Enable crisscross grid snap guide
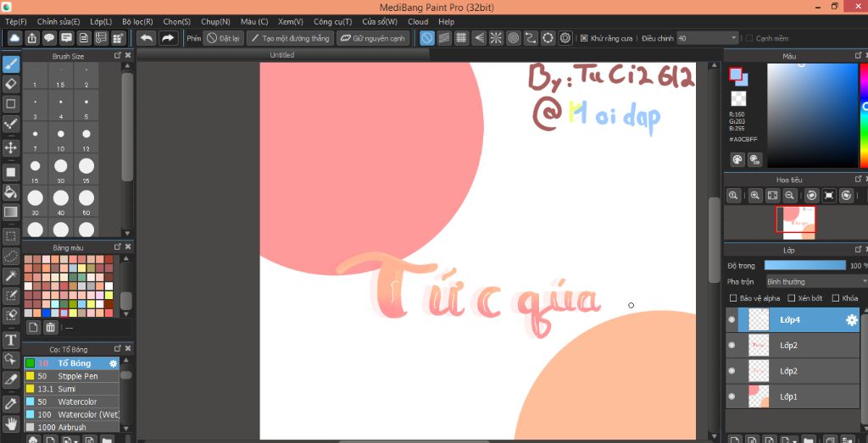Screen dimensions: 868x443 tap(461, 38)
